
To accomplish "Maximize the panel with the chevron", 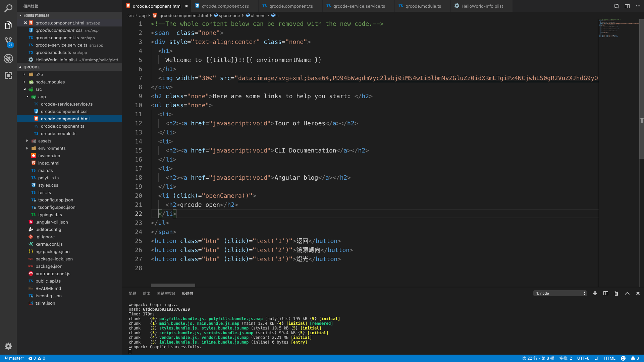I will [x=627, y=293].
